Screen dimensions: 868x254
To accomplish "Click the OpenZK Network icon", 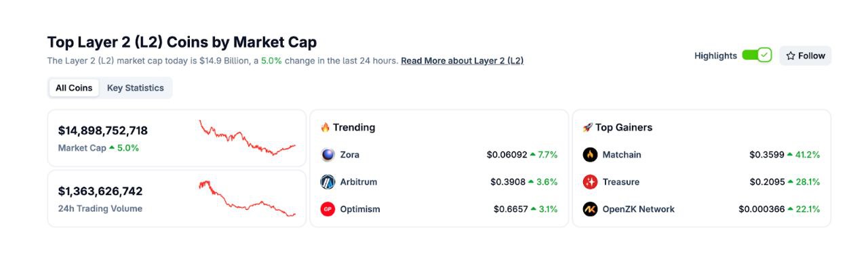I will click(590, 209).
